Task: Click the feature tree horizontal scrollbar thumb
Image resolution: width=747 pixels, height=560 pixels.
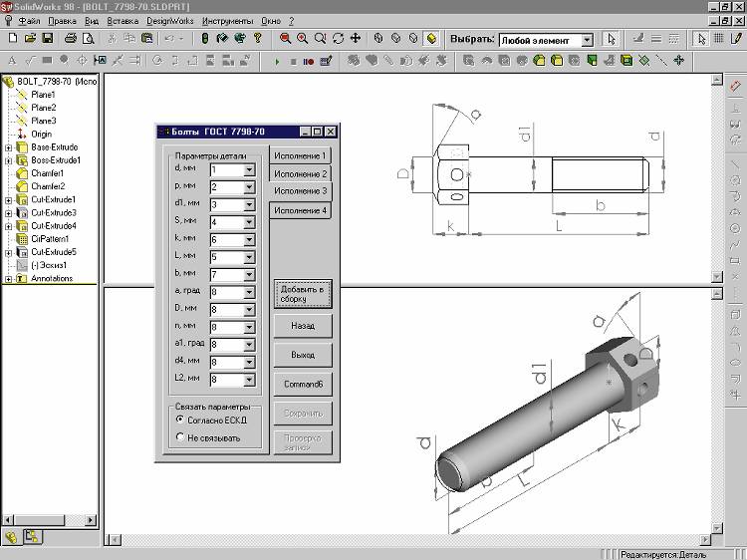Action: point(39,520)
